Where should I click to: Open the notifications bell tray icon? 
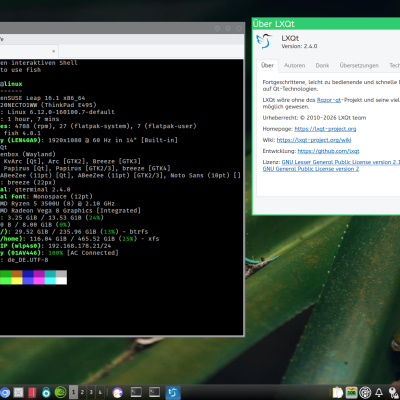[379, 393]
